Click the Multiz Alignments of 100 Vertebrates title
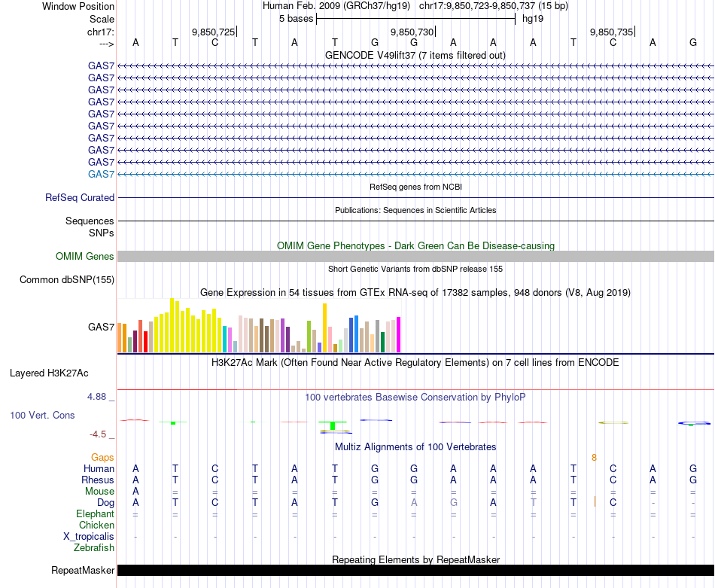The width and height of the screenshot is (715, 588). tap(415, 447)
